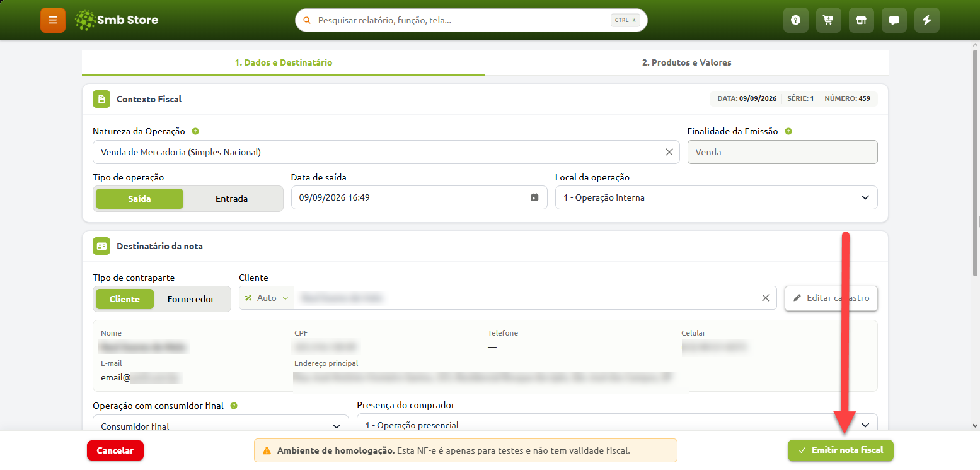980x470 pixels.
Task: Open the Auto client search mode dropdown
Action: 267,298
